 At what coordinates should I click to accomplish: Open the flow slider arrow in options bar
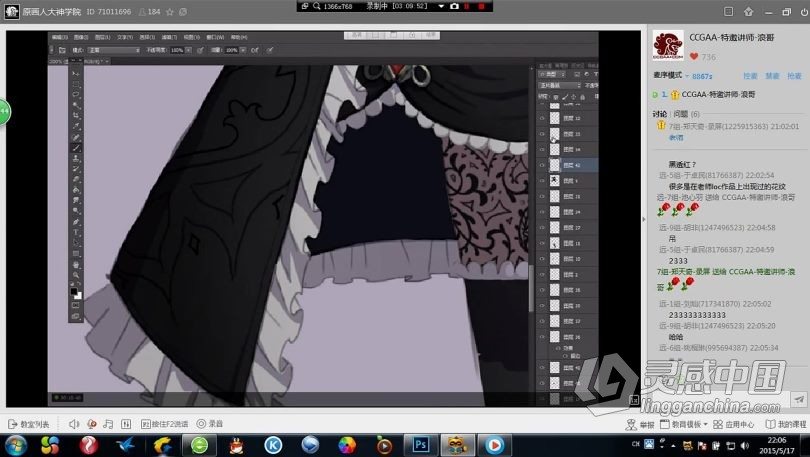pyautogui.click(x=243, y=50)
